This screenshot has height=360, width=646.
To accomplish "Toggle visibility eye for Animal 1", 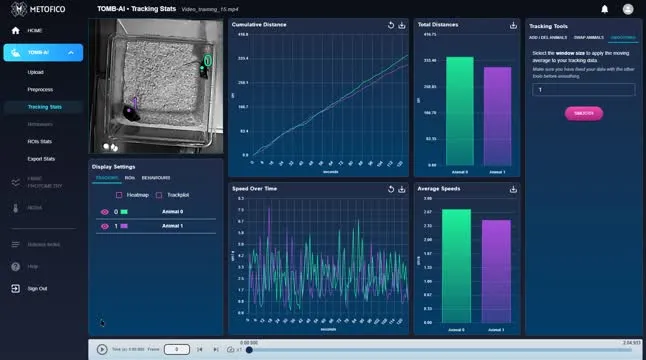I will pyautogui.click(x=105, y=226).
